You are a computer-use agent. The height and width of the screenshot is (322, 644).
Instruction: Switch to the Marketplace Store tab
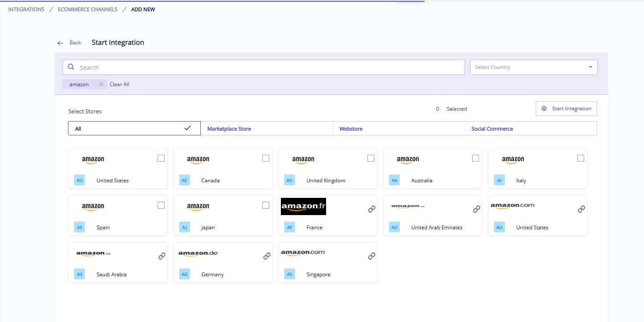pos(267,128)
